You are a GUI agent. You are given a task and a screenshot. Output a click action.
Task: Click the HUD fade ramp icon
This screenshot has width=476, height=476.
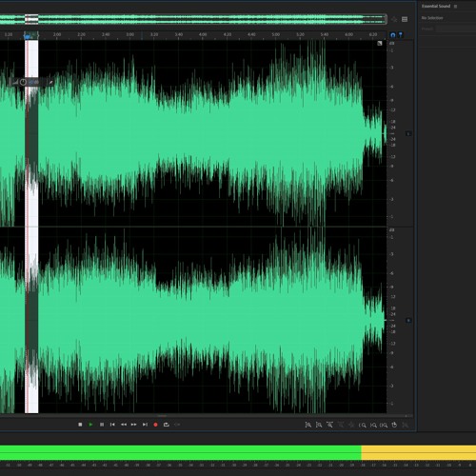[x=15, y=83]
